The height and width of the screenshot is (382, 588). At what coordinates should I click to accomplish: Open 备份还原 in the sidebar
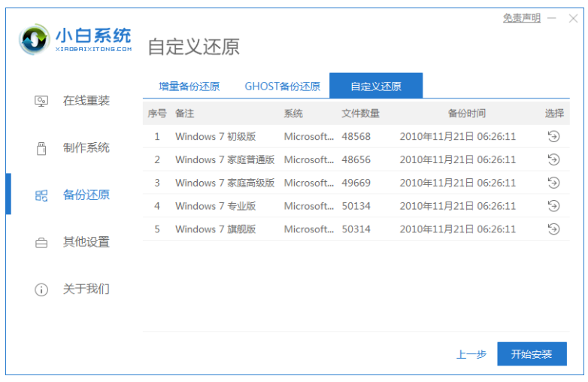86,196
